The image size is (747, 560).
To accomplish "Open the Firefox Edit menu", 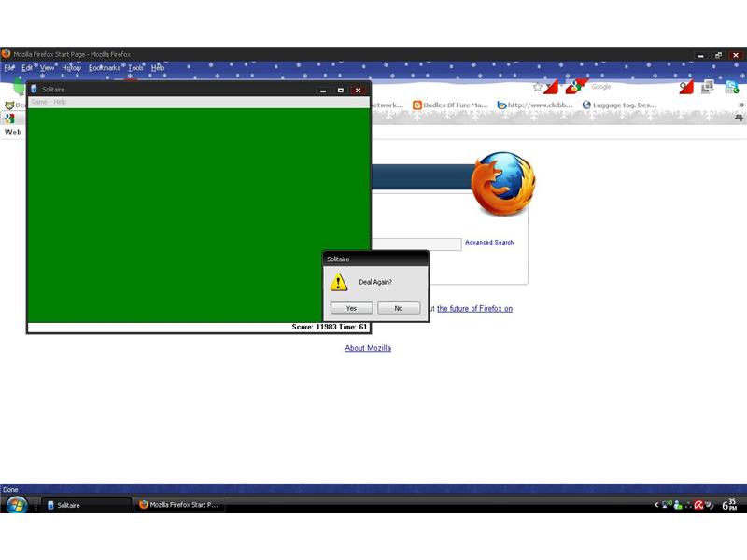I will (x=27, y=67).
